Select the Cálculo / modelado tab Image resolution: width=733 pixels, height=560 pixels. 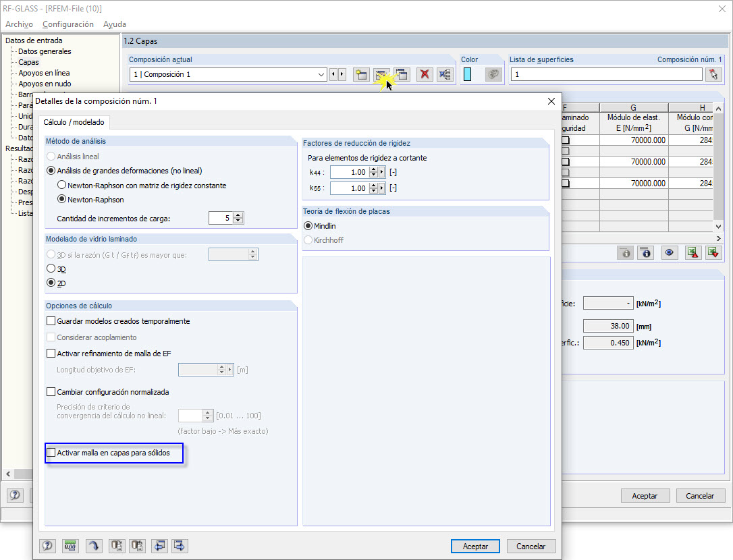pyautogui.click(x=74, y=122)
